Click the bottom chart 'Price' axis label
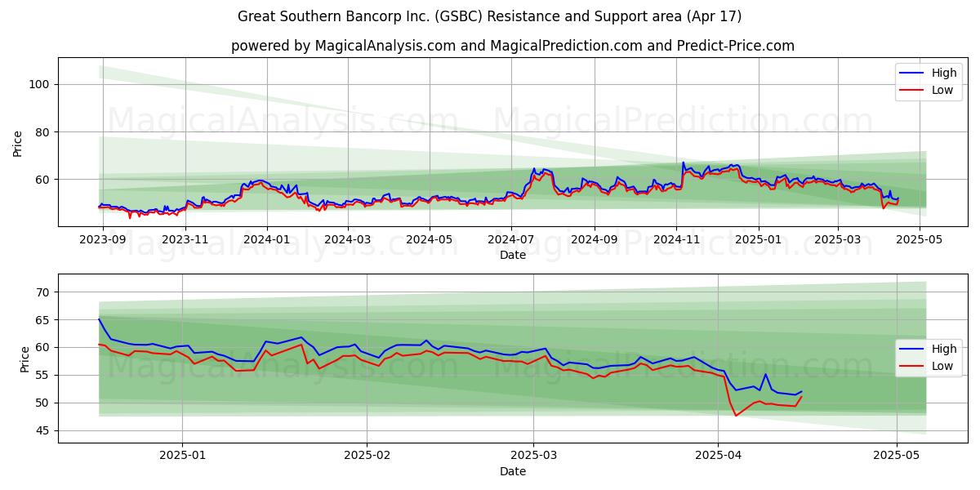Image resolution: width=980 pixels, height=490 pixels. 24,359
